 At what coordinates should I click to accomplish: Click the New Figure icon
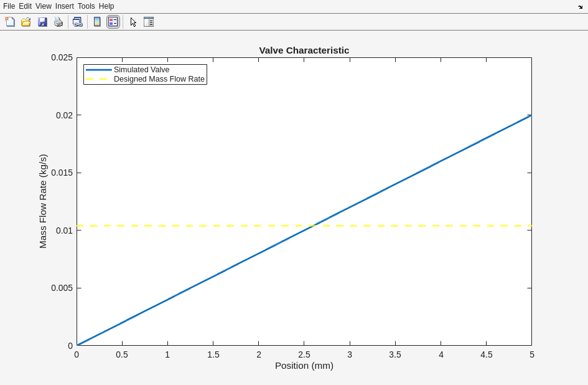click(10, 22)
